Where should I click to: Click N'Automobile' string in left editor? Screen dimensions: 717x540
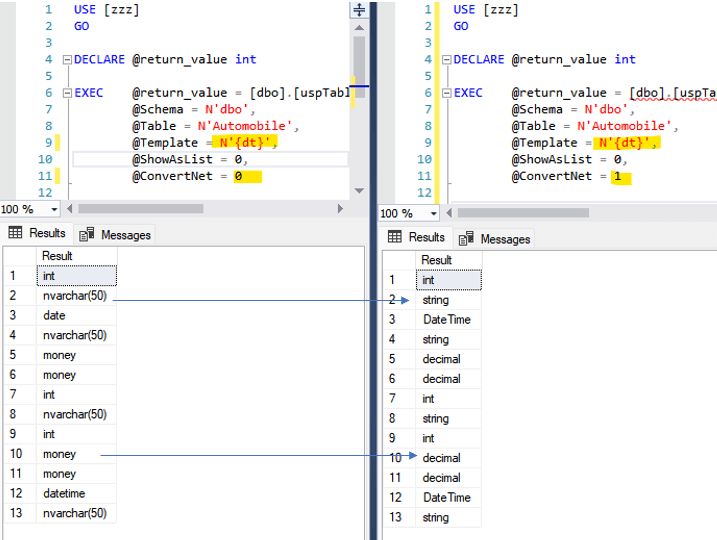[x=245, y=126]
